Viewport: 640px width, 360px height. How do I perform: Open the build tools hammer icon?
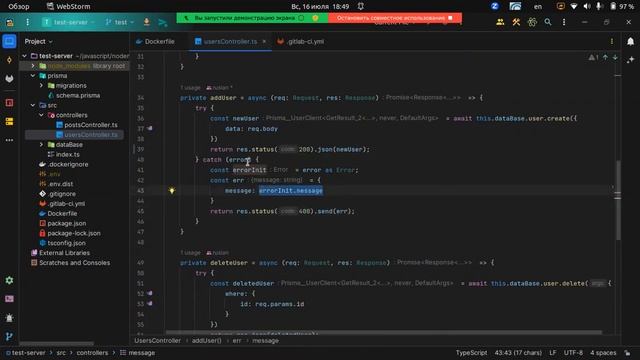click(516, 22)
